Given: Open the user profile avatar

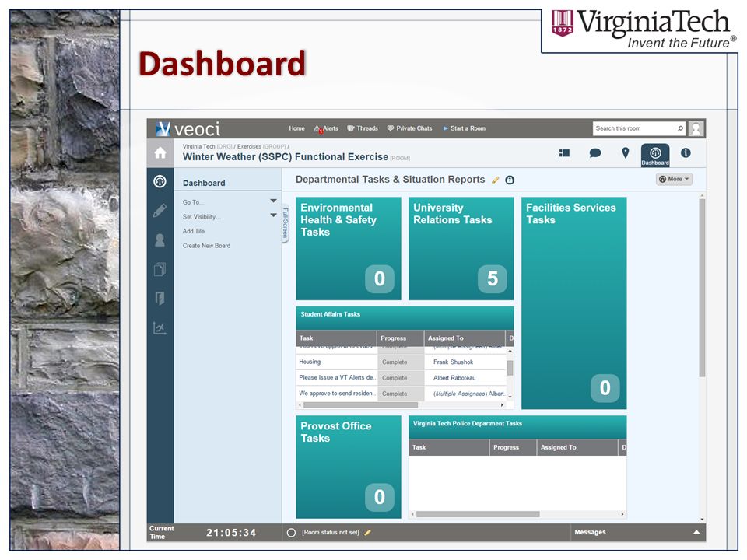Looking at the screenshot, I should coord(696,128).
